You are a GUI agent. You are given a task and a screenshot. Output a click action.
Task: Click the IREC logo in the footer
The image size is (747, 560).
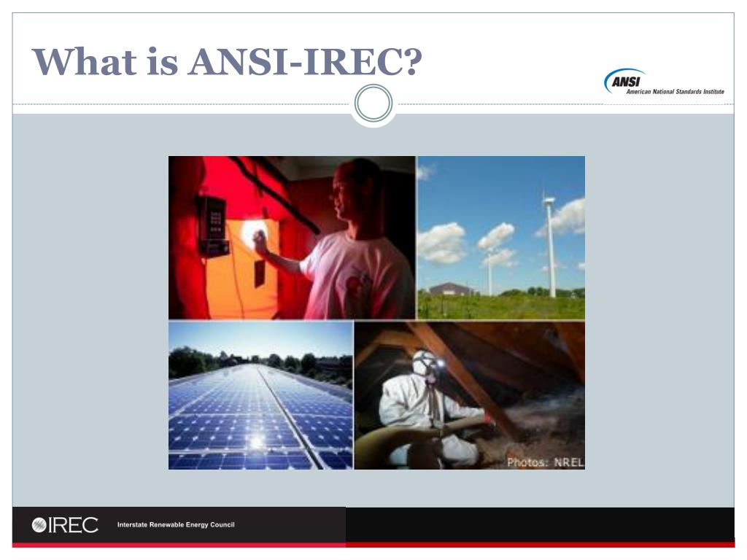pos(65,525)
